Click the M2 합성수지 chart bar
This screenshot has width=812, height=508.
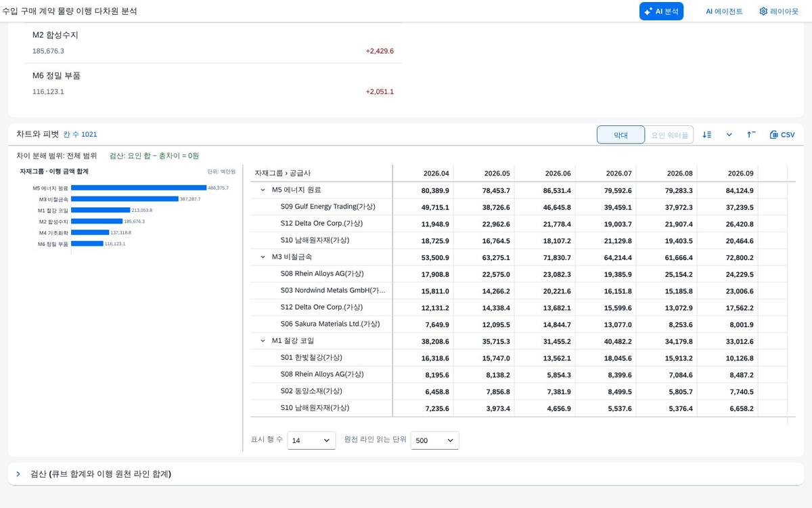pos(97,221)
